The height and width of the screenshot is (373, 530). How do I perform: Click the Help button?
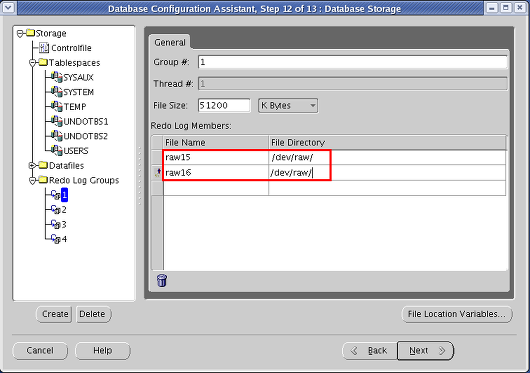tap(103, 350)
